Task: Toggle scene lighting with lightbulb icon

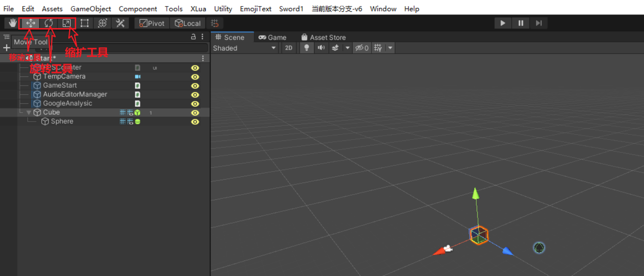Action: pyautogui.click(x=307, y=48)
